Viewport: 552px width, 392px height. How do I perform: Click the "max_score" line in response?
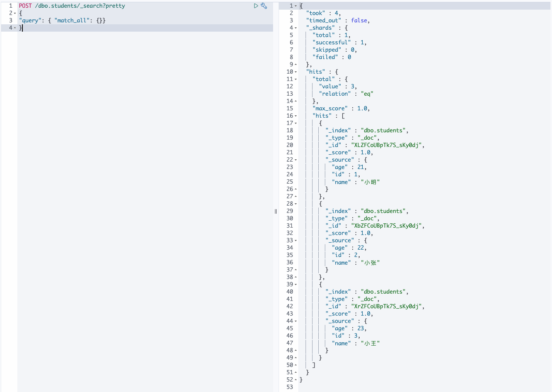point(341,108)
